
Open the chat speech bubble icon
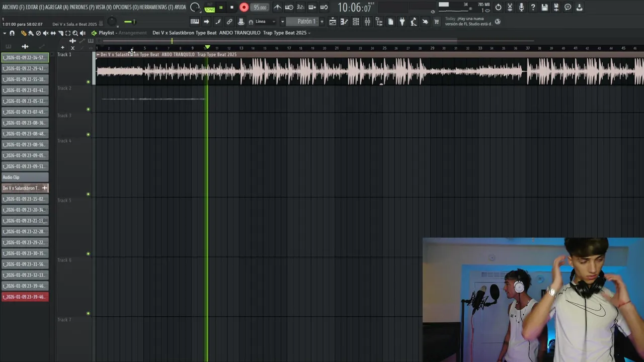(x=568, y=8)
